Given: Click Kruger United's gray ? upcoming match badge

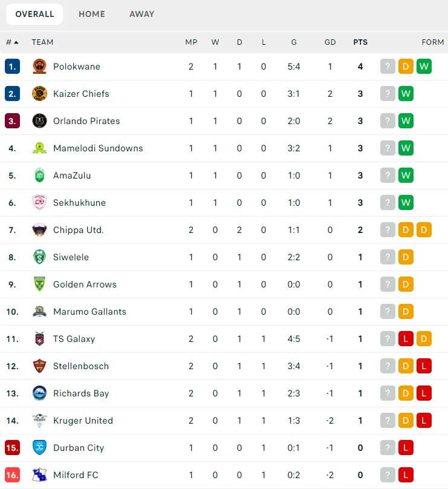Looking at the screenshot, I should (x=388, y=421).
